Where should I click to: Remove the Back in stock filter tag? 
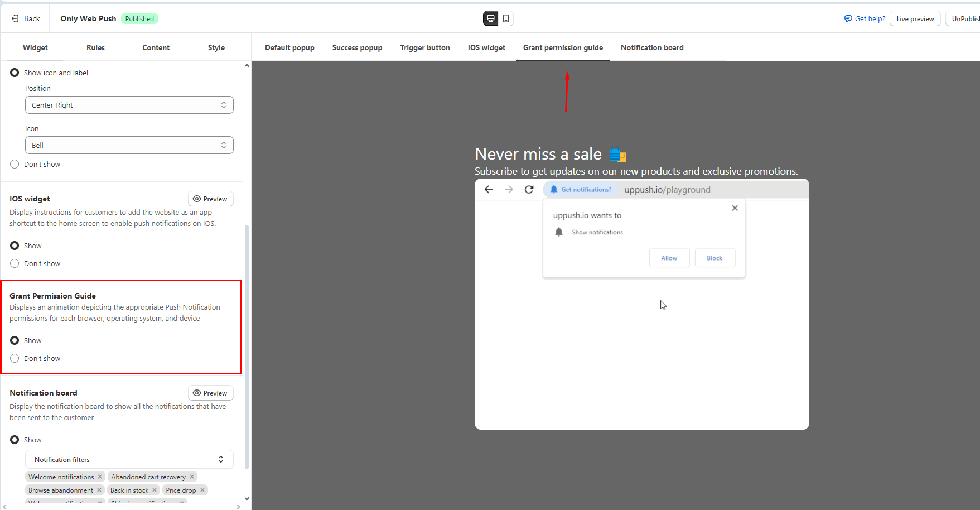click(155, 490)
